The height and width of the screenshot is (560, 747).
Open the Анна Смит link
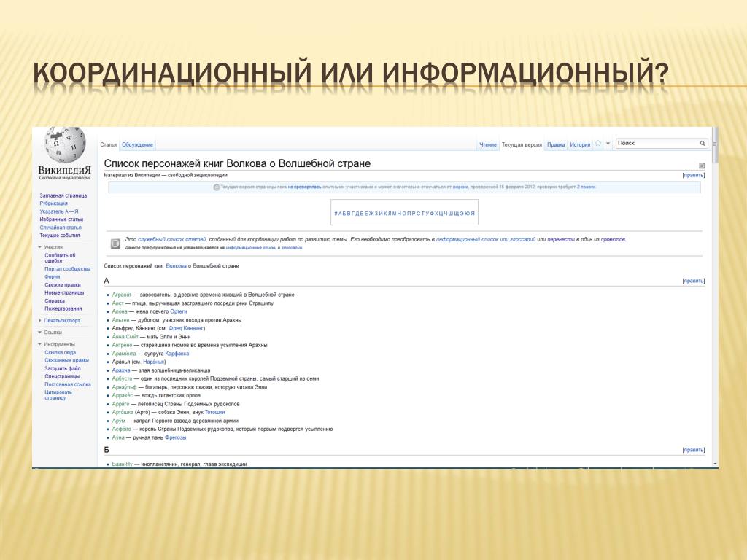coord(125,337)
